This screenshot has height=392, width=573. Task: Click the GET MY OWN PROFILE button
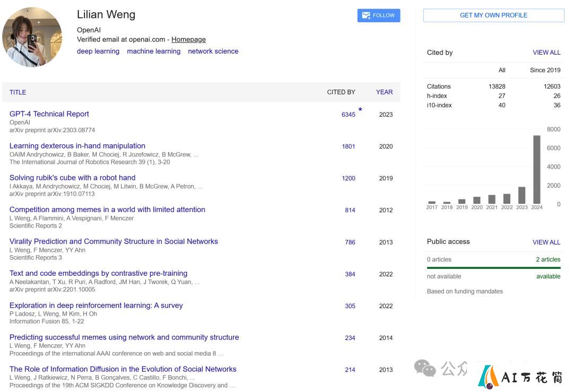(493, 15)
